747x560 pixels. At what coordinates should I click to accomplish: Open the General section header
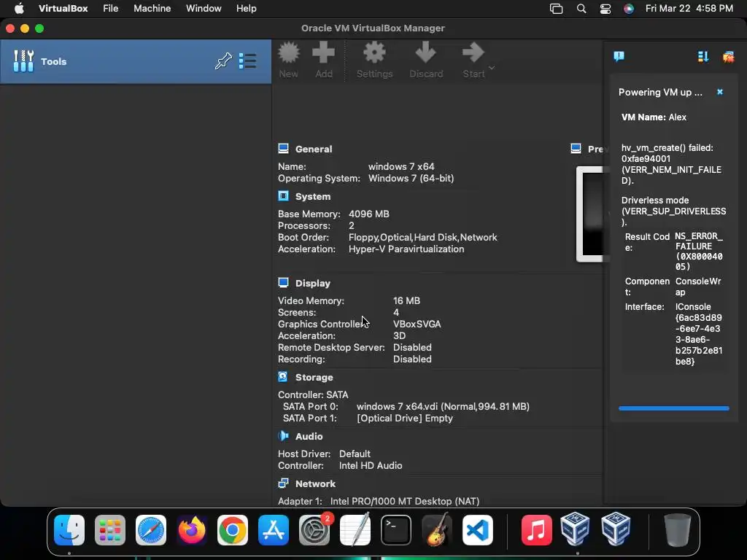314,149
